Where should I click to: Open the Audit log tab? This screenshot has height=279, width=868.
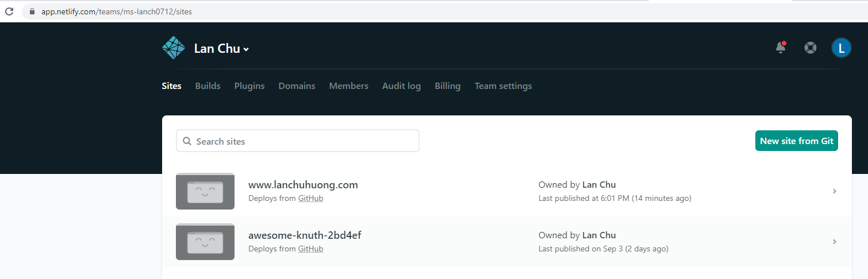coord(401,86)
